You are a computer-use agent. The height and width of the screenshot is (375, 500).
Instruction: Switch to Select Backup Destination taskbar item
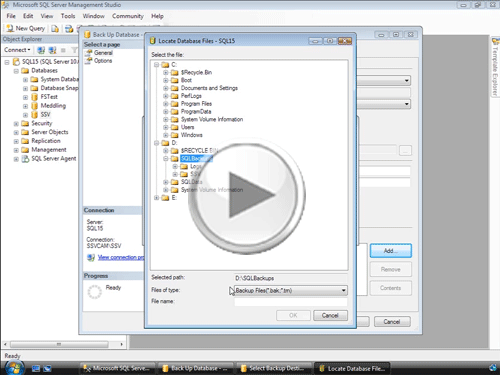point(275,368)
